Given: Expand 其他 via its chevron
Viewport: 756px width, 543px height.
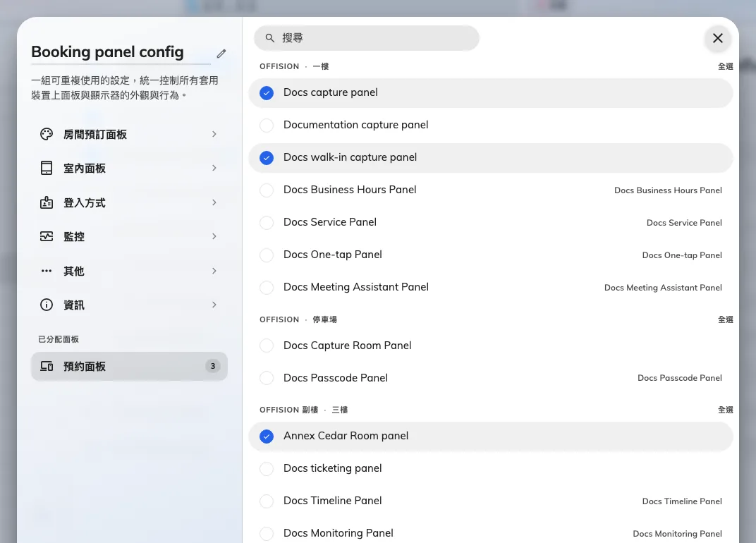Looking at the screenshot, I should click(214, 271).
